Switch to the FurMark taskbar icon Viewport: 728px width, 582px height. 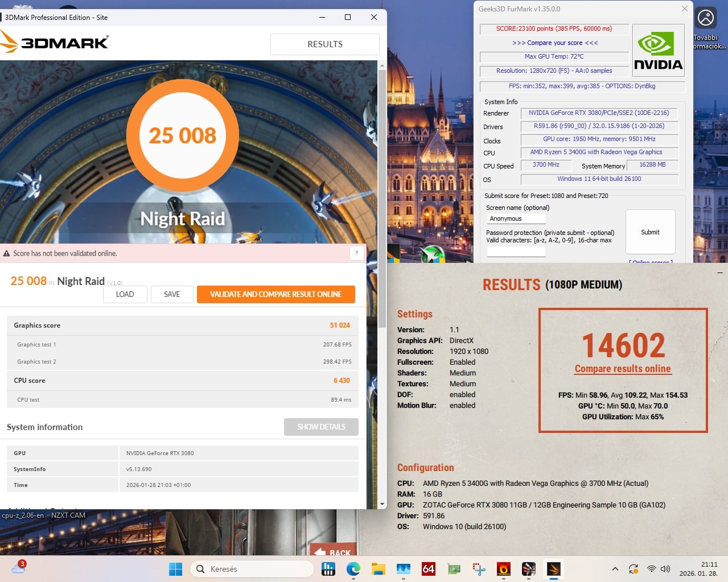[504, 569]
